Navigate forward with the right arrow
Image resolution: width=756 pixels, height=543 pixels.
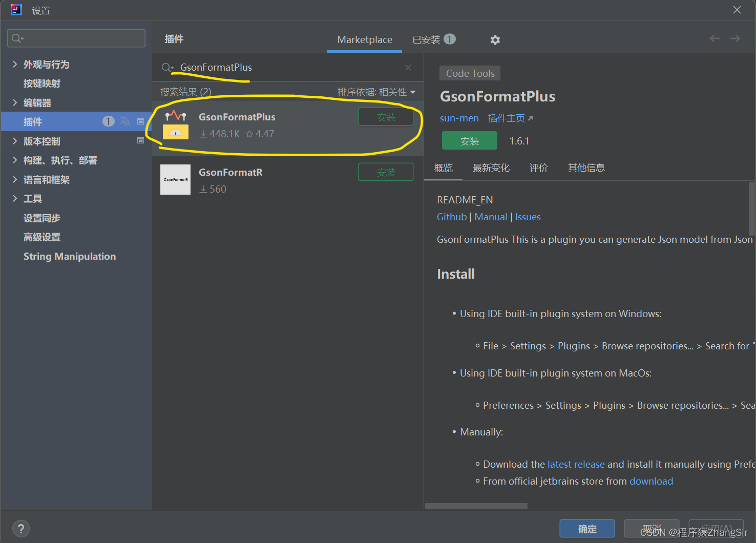click(735, 38)
